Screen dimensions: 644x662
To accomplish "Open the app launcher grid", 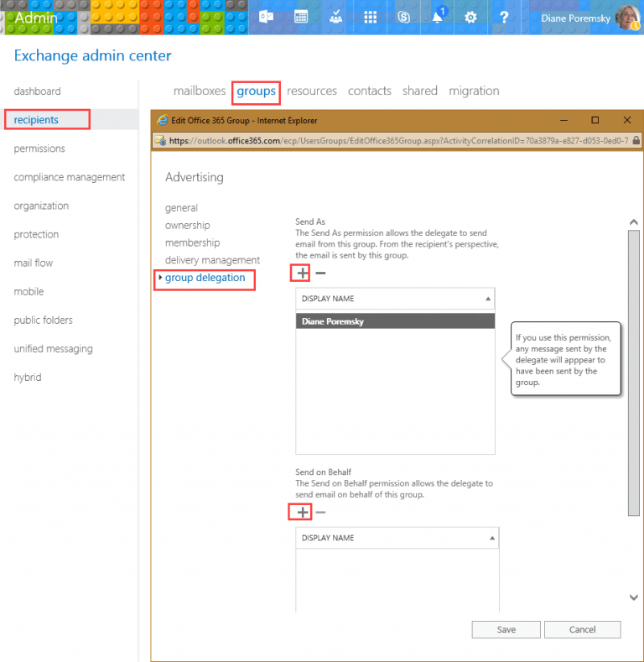I will (370, 17).
